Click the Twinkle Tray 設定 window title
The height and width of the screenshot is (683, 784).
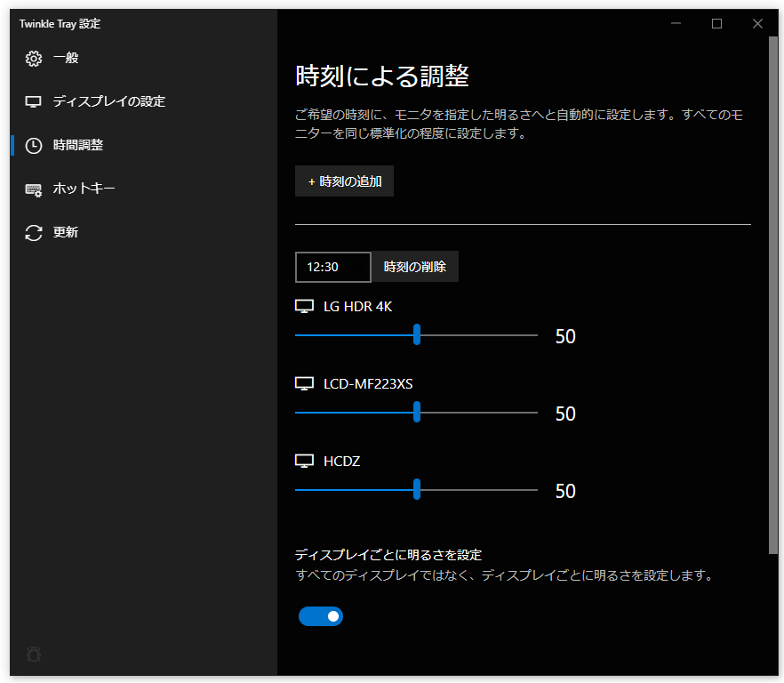60,23
